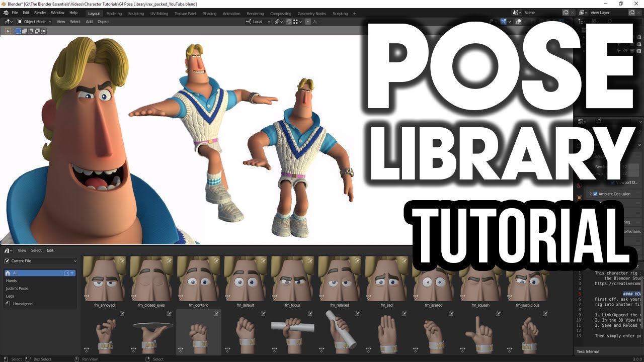Viewport: 644px width, 362px height.
Task: Toggle snapping magnet icon
Action: (x=289, y=22)
